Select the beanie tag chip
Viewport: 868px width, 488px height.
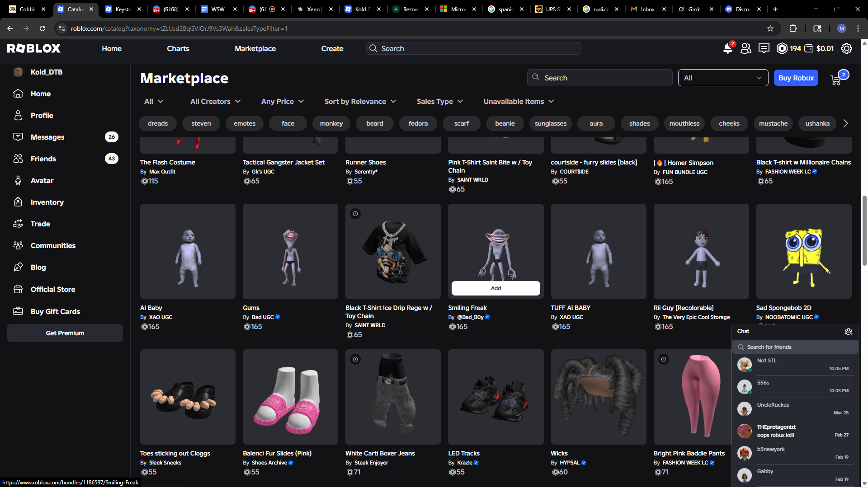[505, 123]
